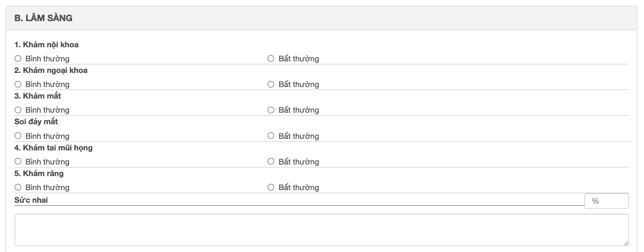Check Bình thường for Khám răng
The width and height of the screenshot is (644, 252).
coord(18,187)
